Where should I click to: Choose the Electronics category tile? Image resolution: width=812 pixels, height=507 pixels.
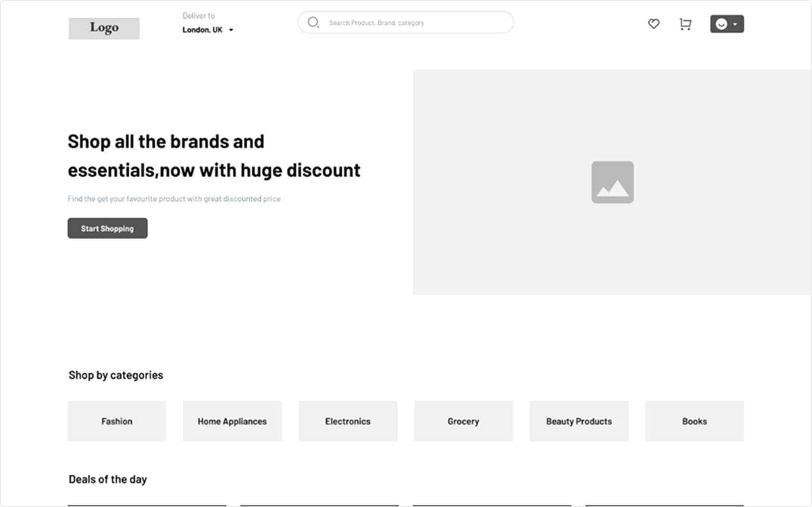click(348, 421)
